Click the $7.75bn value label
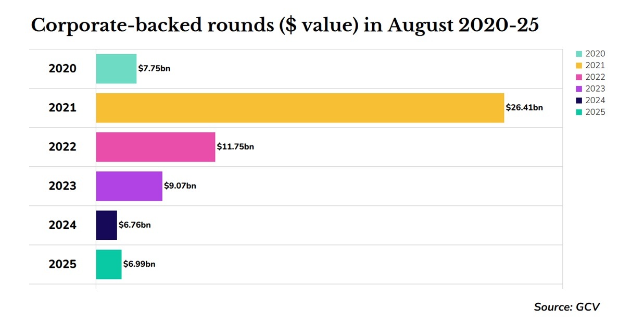This screenshot has height=321, width=644. (154, 69)
